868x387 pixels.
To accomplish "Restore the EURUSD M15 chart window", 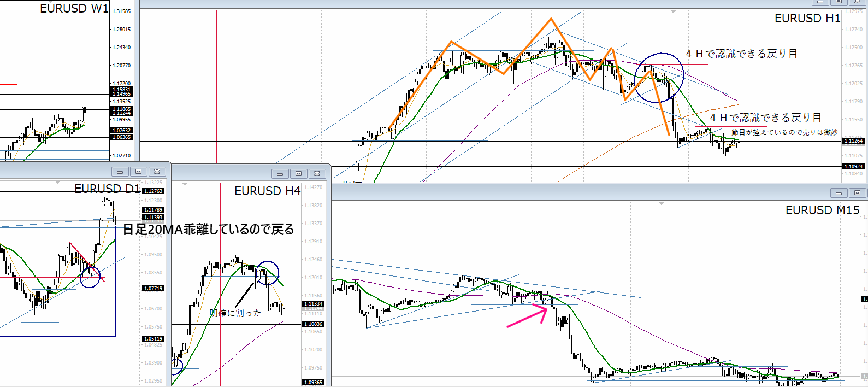I will click(857, 193).
